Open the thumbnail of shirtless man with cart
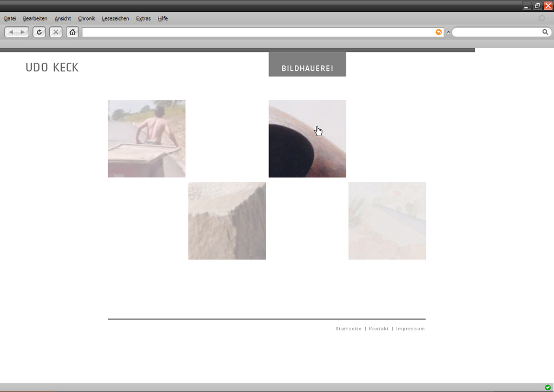554x392 pixels. [x=147, y=138]
